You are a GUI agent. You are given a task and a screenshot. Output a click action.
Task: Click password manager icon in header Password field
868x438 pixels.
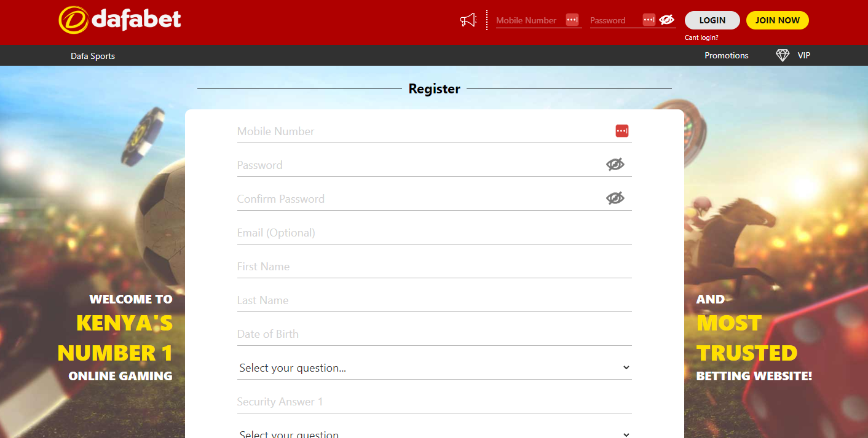[x=649, y=20]
